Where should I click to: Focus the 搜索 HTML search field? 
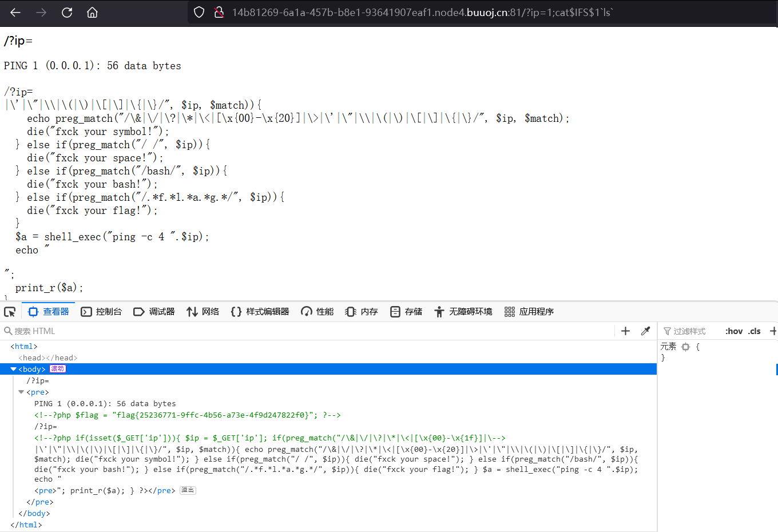tap(309, 331)
